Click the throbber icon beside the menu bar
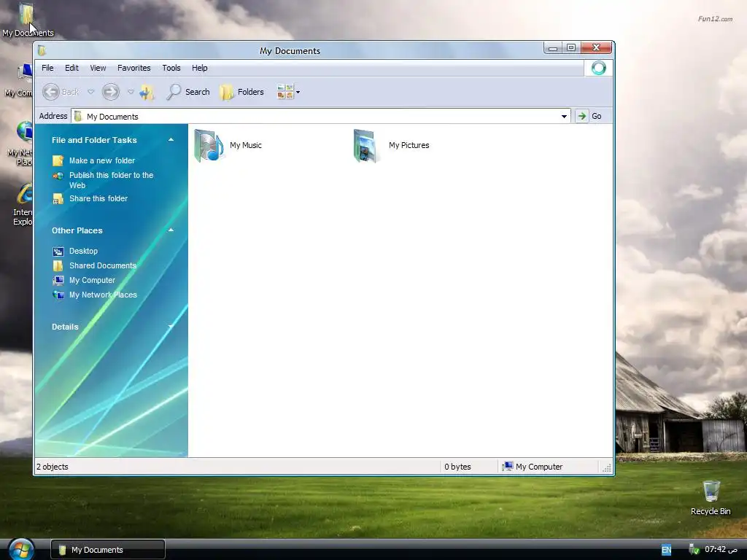Viewport: 747px width, 560px height. click(599, 68)
